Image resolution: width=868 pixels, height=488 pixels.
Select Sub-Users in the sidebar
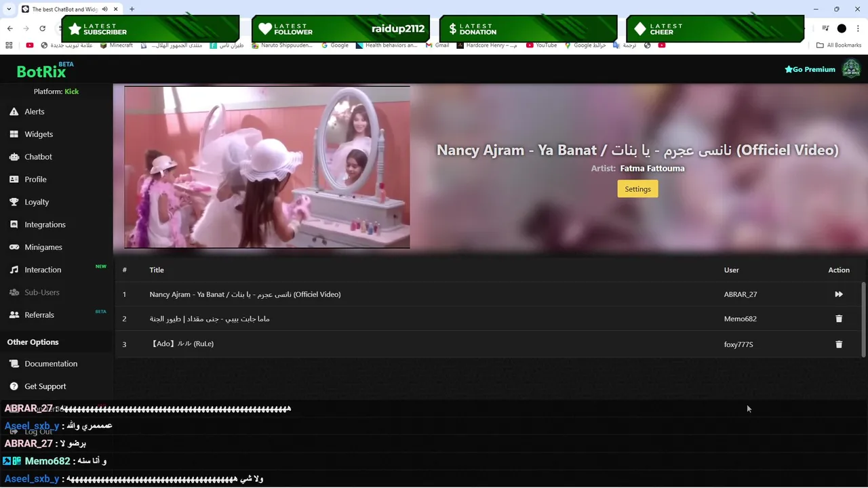(x=42, y=292)
